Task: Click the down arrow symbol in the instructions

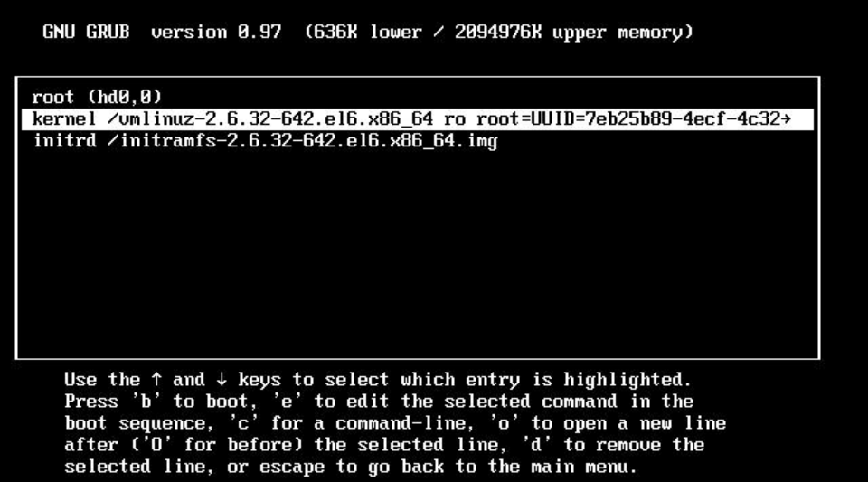Action: 222,380
